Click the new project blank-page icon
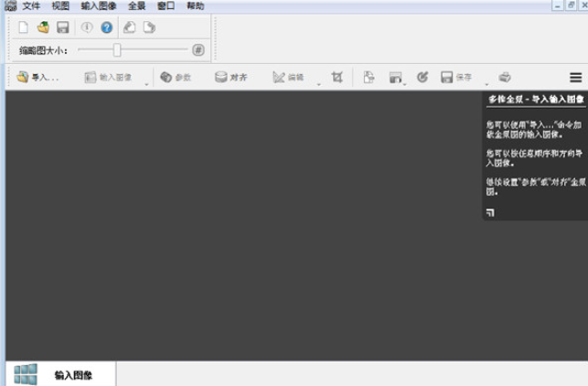The width and height of the screenshot is (588, 386). 24,27
